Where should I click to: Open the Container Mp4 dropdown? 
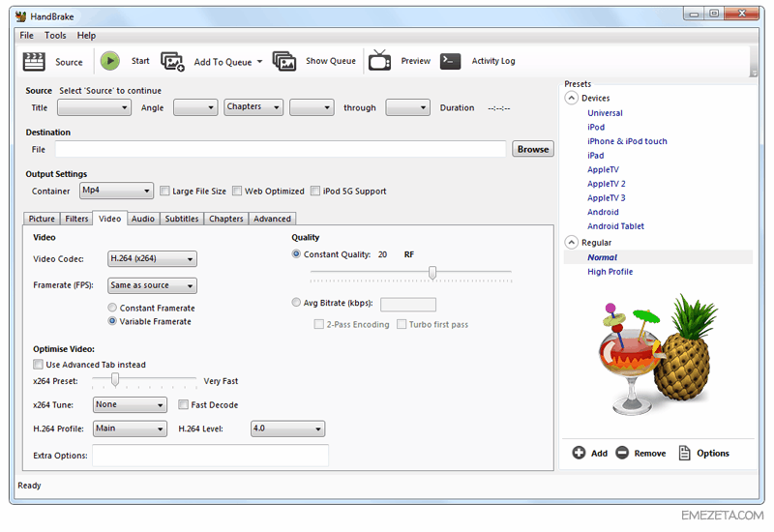pos(116,191)
